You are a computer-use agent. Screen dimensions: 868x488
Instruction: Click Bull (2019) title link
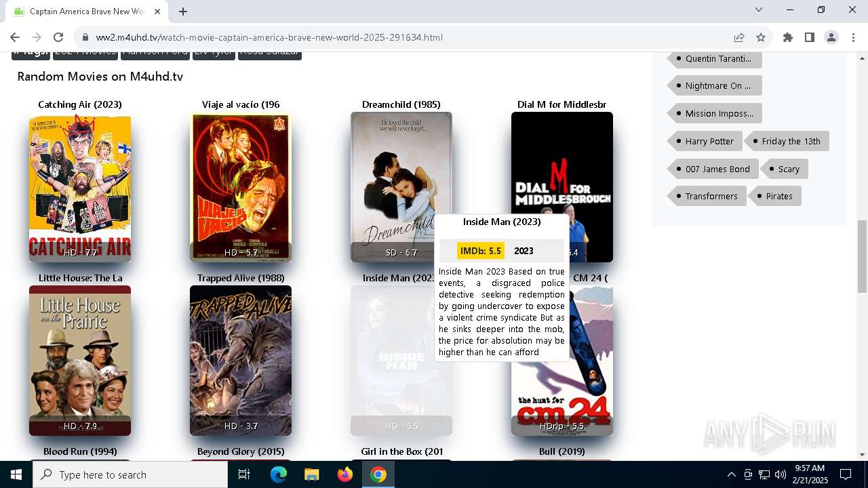click(x=562, y=451)
